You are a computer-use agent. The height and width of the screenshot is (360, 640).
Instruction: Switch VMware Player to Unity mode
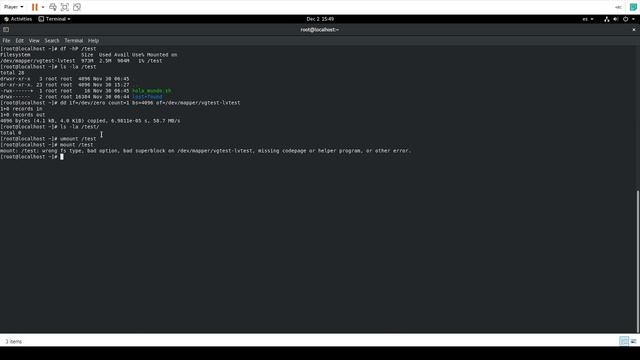tap(77, 7)
